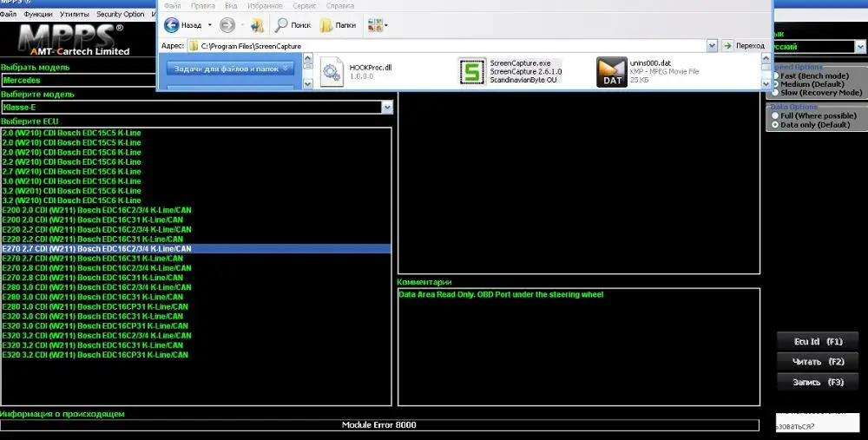Open Explorer Избранное menu
Viewport: 868px width, 440px height.
264,5
